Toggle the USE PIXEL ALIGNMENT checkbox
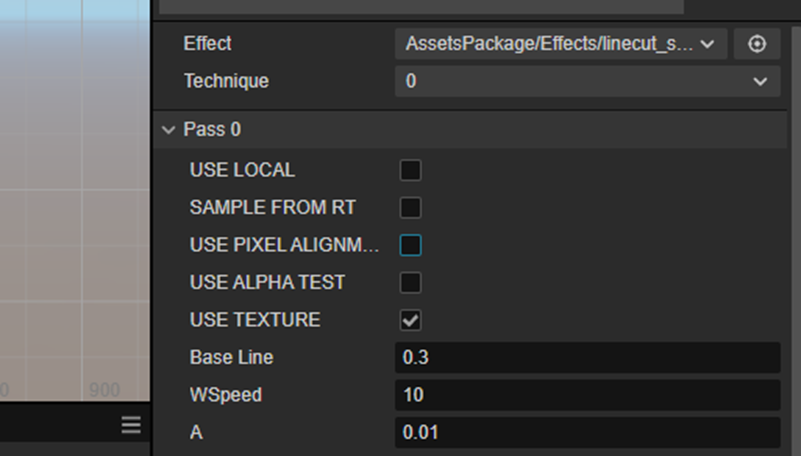Screen dimensions: 801x456 (x=411, y=245)
